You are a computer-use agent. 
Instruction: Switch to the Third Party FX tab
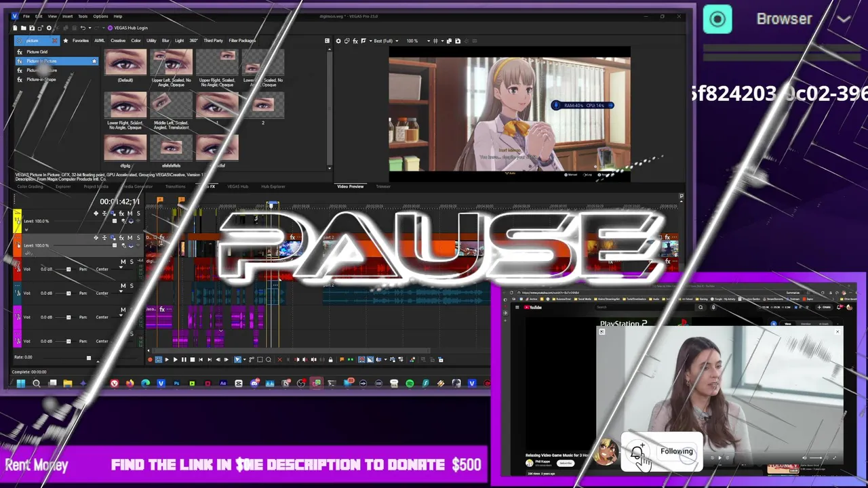tap(213, 41)
